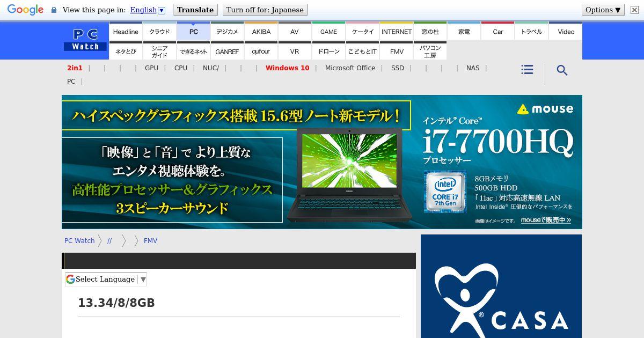
Task: Open the Options dropdown
Action: coord(603,10)
